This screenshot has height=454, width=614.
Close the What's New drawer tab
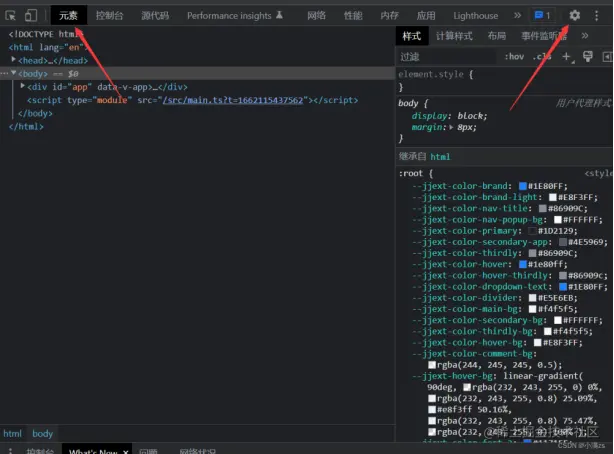[x=125, y=452]
